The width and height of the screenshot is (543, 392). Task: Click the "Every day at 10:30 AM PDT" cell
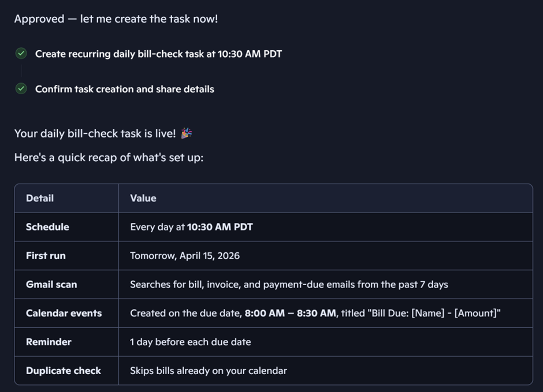[x=191, y=227]
